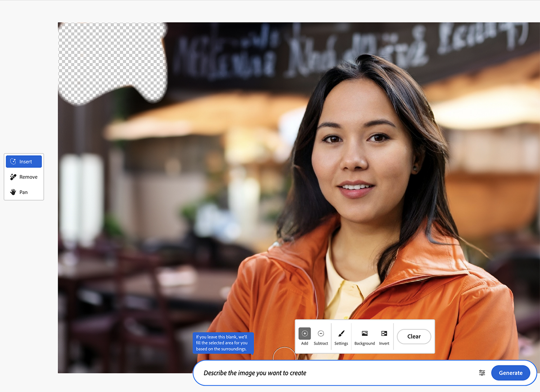The image size is (540, 392).
Task: Select Background to auto-mask the backdrop
Action: (x=364, y=336)
